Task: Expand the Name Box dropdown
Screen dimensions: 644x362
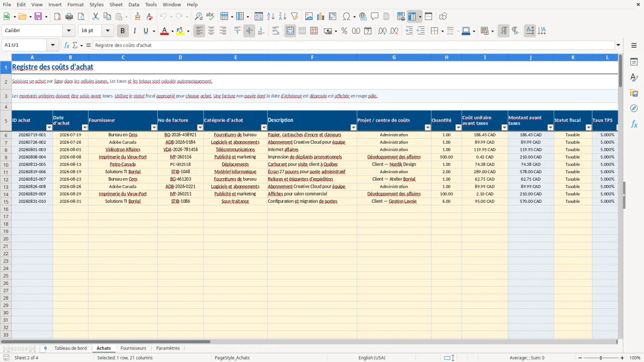Action: [53, 45]
